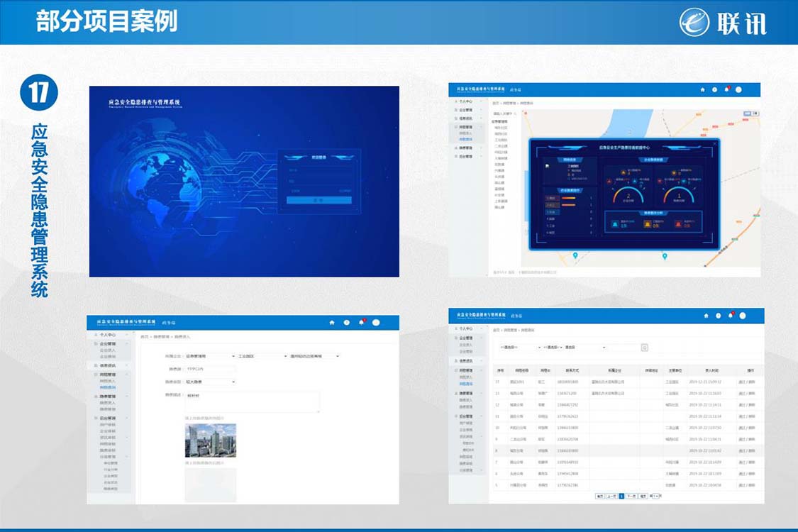Open the help icon in the records table header
Viewport: 798px width, 532px height.
tap(718, 316)
